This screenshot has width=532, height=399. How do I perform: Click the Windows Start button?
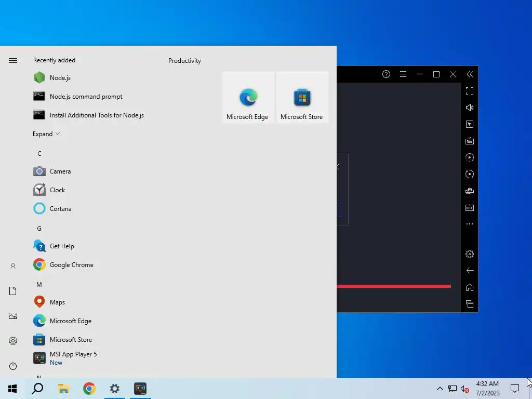12,389
